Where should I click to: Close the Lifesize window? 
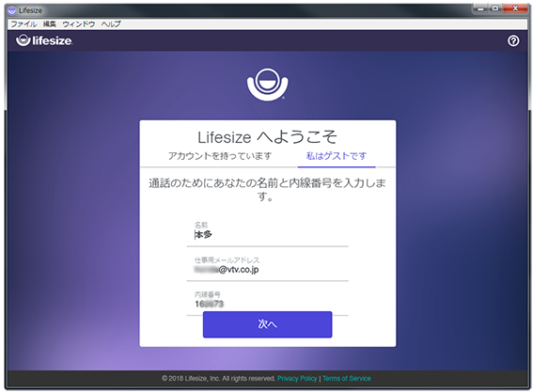[515, 8]
